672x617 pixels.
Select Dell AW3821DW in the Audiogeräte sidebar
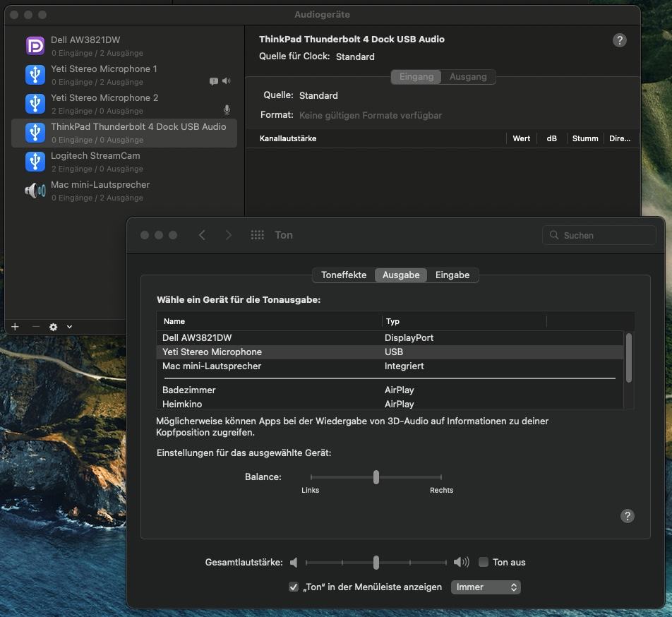[x=124, y=46]
